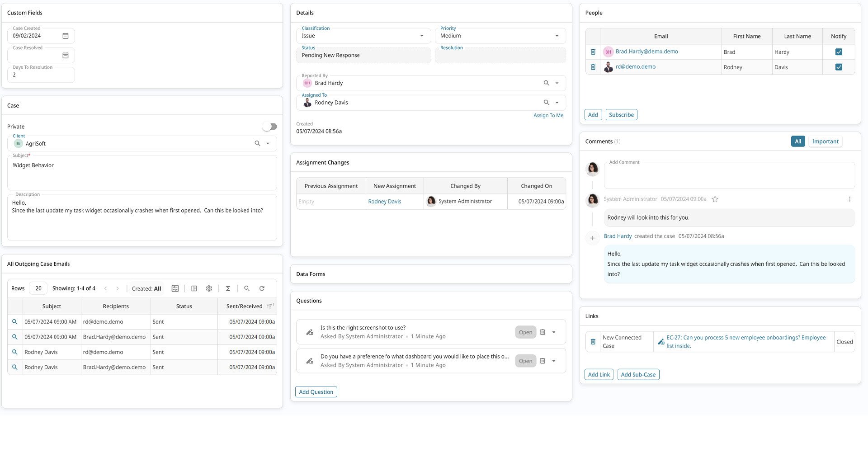
Task: Expand the Client AgriSoft dropdown
Action: click(x=268, y=143)
